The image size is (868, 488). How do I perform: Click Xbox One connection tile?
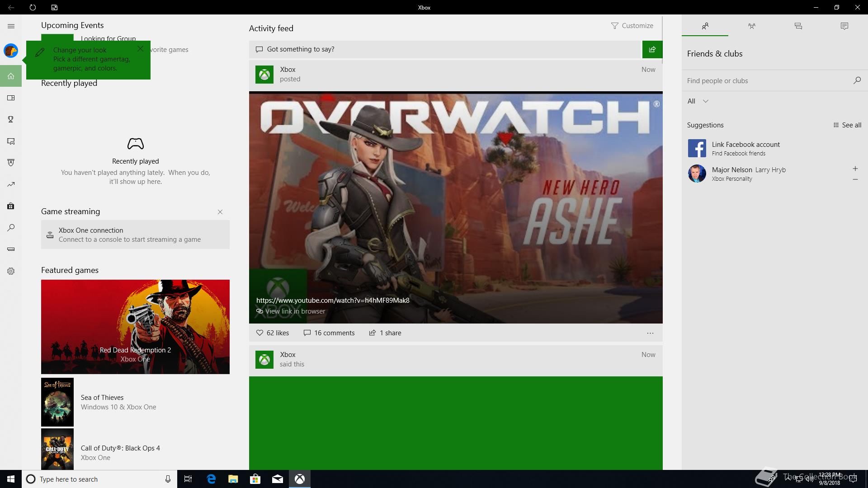click(x=135, y=235)
